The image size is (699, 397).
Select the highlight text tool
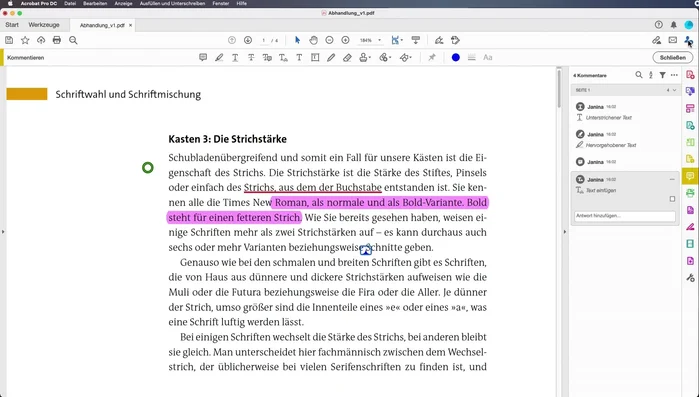[219, 57]
